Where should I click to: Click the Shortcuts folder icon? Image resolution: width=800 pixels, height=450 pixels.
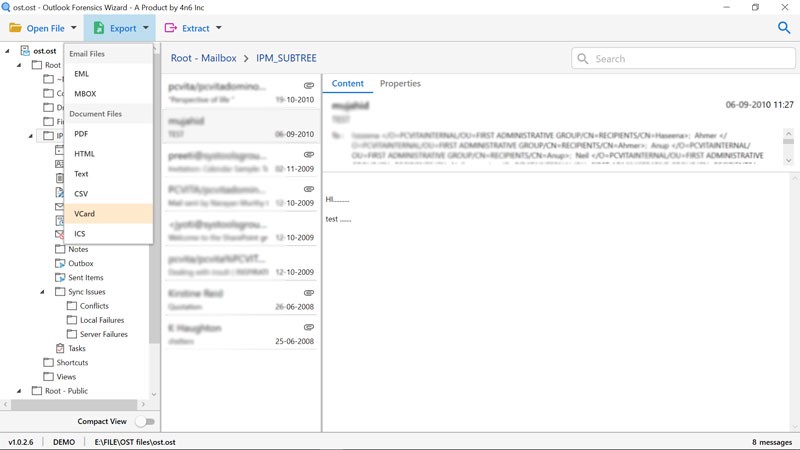tap(48, 362)
